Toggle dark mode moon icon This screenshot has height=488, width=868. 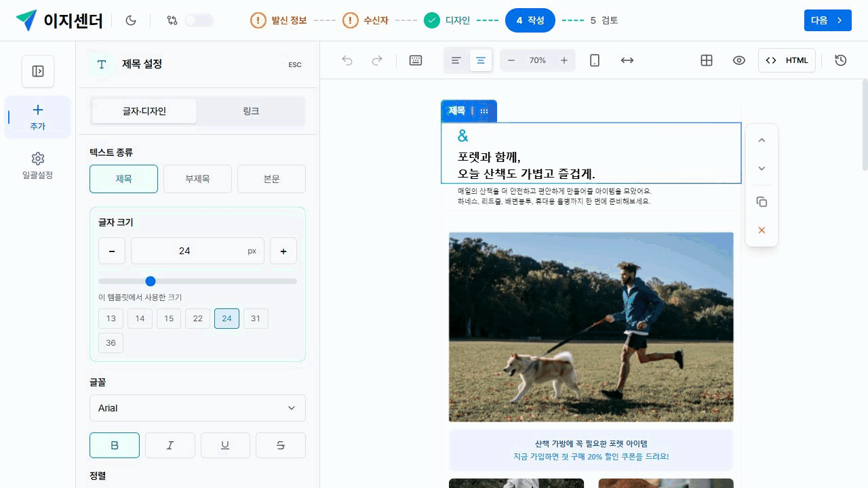[x=131, y=20]
